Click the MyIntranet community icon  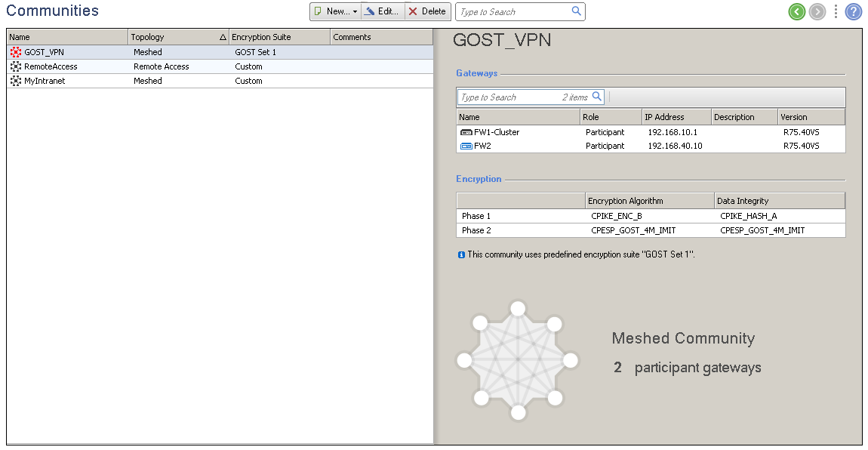16,81
